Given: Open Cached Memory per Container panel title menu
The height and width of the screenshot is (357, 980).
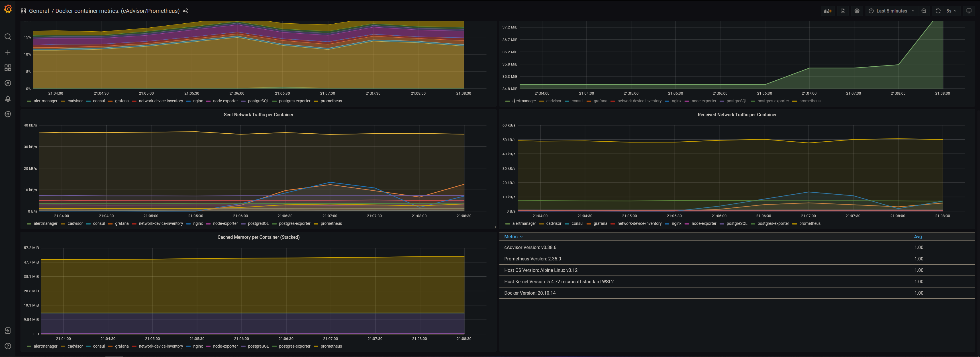Looking at the screenshot, I should (258, 237).
